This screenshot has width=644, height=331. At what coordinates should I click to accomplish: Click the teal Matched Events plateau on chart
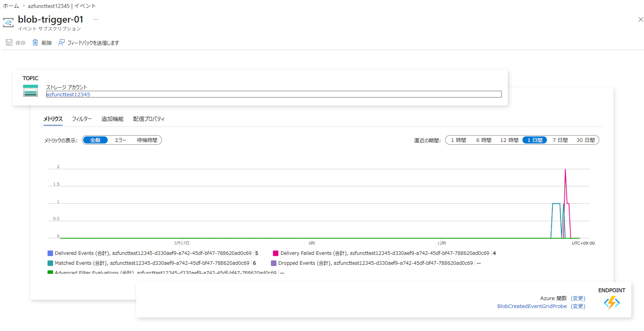pyautogui.click(x=556, y=204)
